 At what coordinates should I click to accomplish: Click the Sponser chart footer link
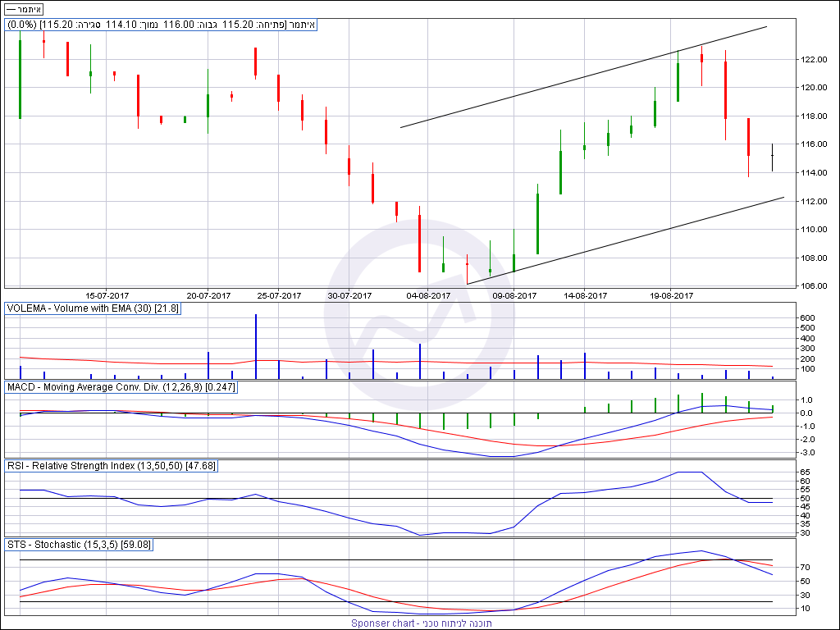click(x=421, y=623)
